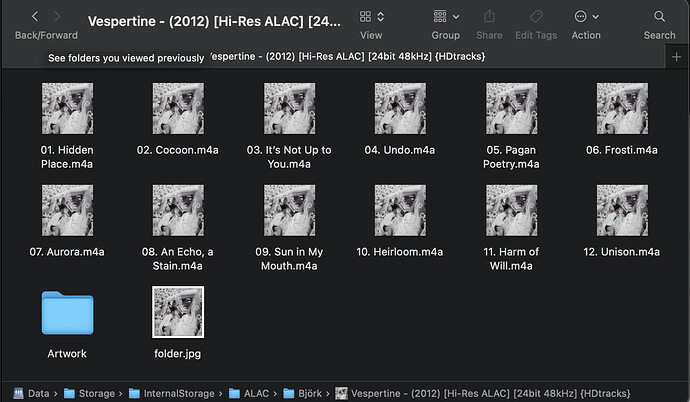Click the Share toolbar icon
The width and height of the screenshot is (690, 402).
point(489,17)
